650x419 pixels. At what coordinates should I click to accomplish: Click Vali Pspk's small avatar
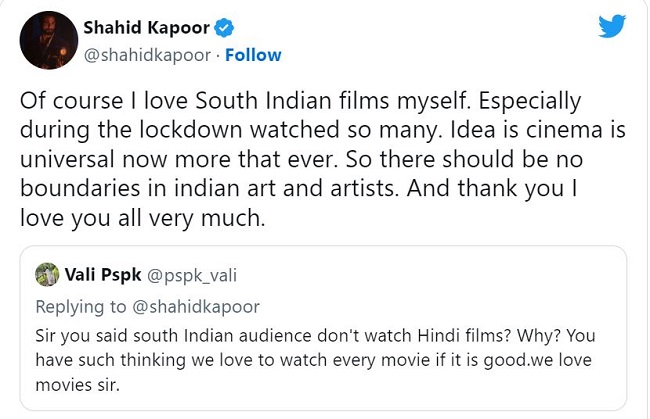(46, 273)
